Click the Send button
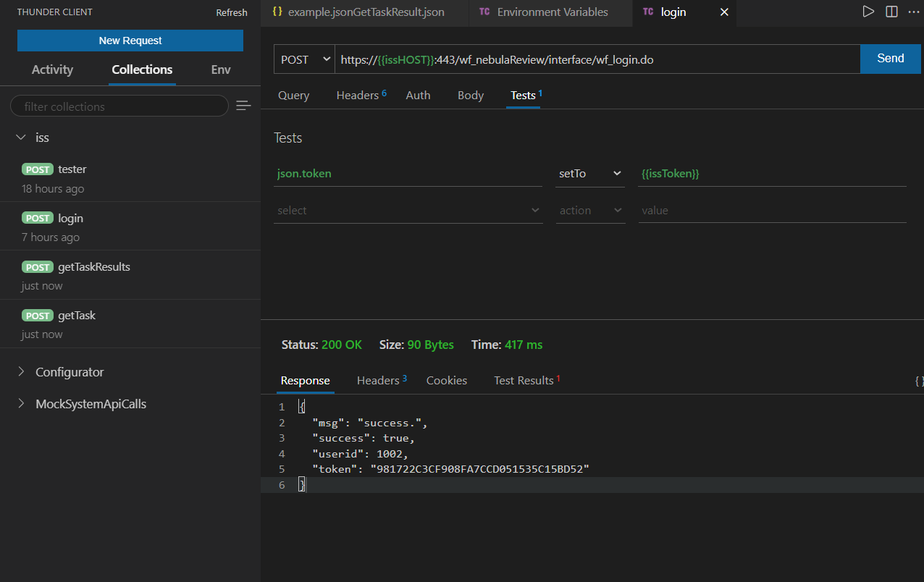 [890, 59]
